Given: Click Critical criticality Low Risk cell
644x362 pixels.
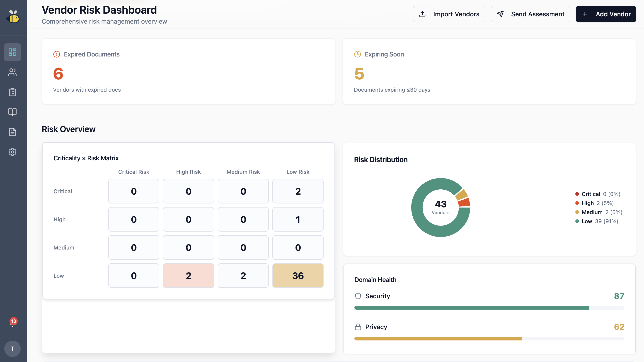Looking at the screenshot, I should pos(298,191).
